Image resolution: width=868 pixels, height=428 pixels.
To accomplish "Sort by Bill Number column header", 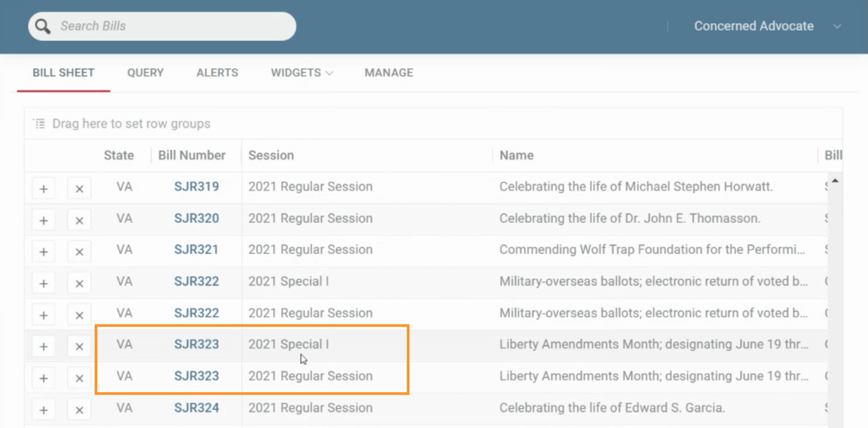I will (192, 155).
